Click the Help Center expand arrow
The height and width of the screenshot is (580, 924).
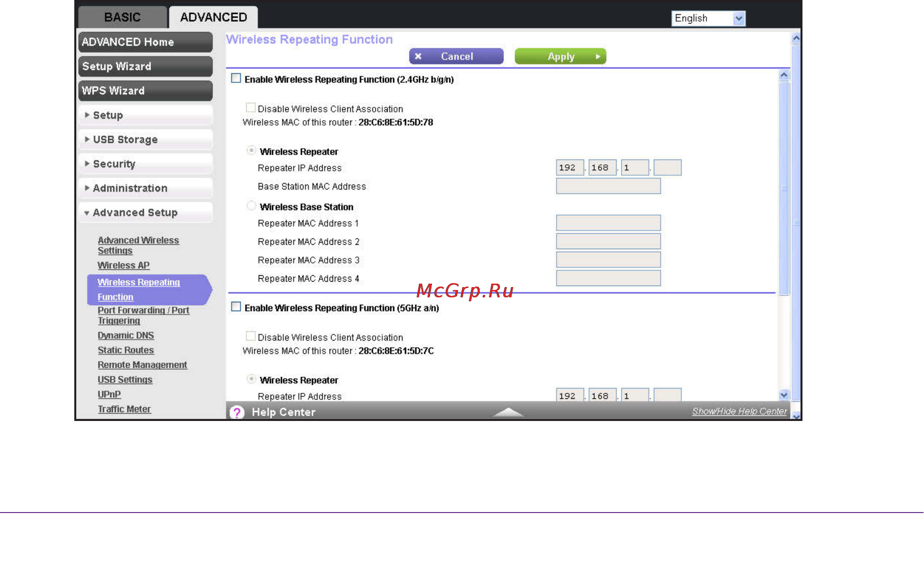tap(508, 412)
